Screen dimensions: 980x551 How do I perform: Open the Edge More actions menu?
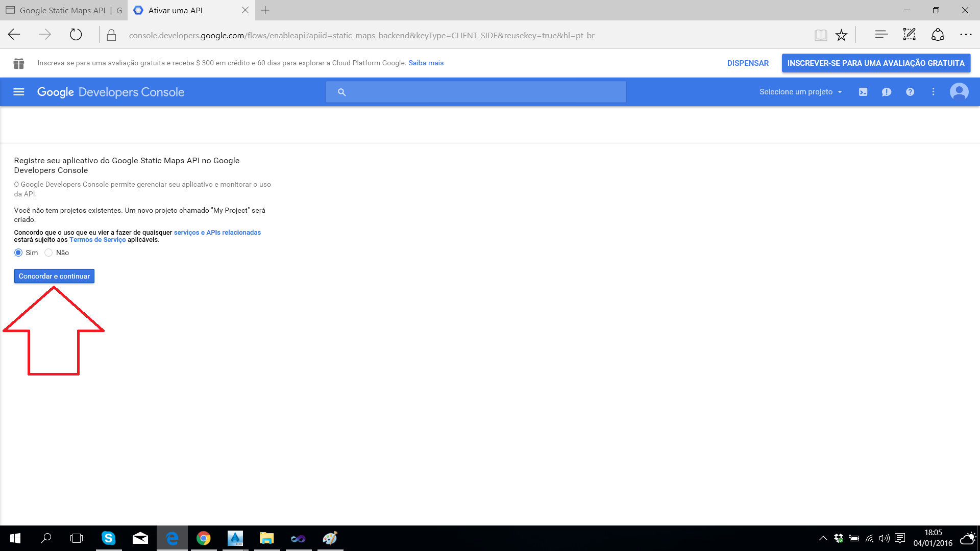tap(966, 35)
